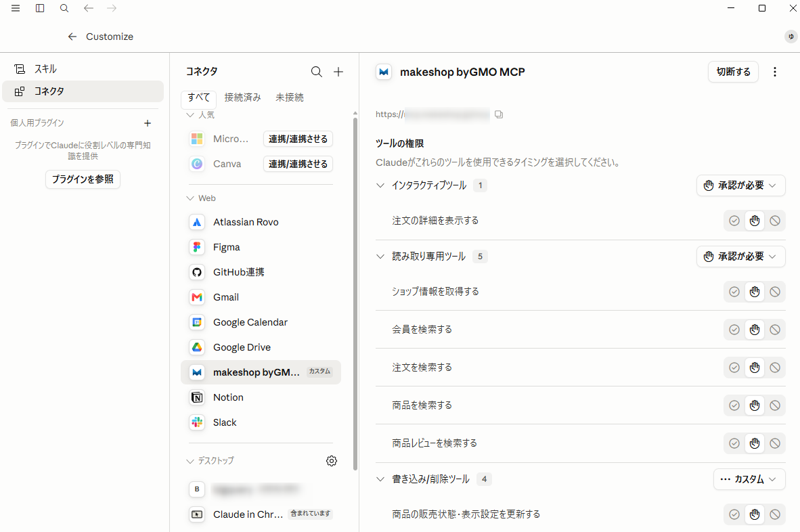Click プラグインを参照 button
This screenshot has height=532, width=800.
pos(83,179)
